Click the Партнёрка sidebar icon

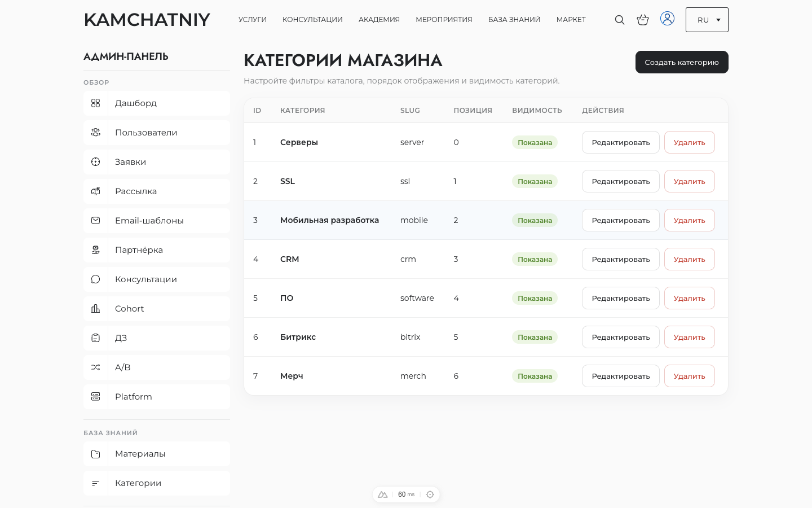[96, 250]
